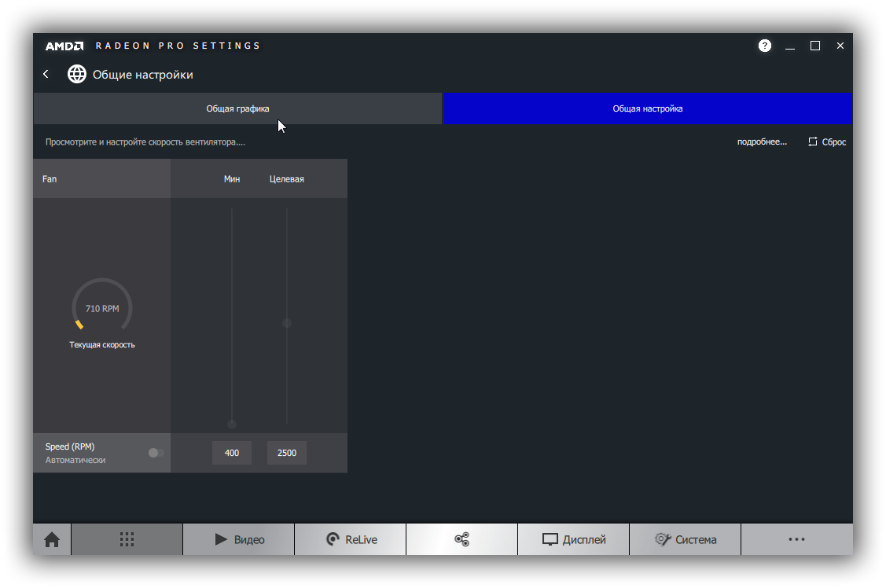Click the globe icon beside Общие настройки
Image resolution: width=886 pixels, height=588 pixels.
[x=77, y=74]
